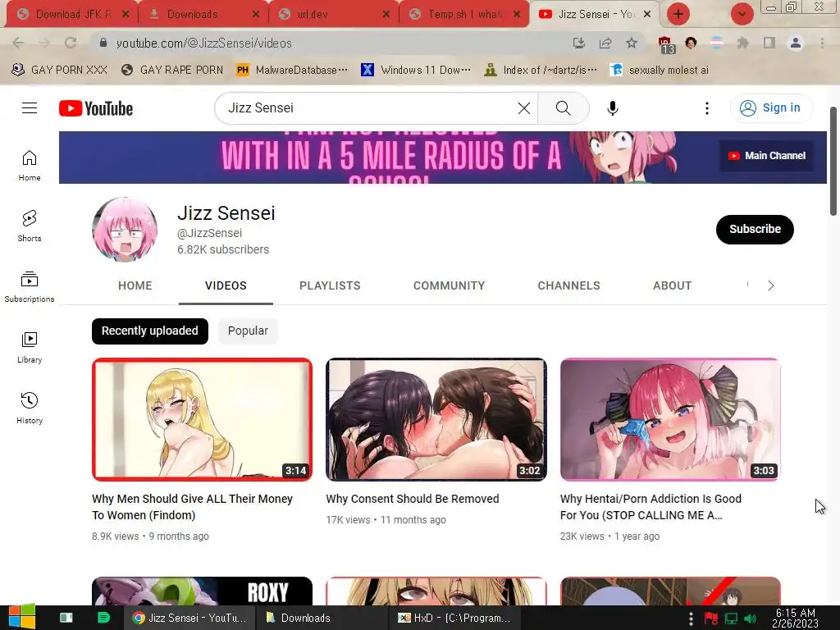The width and height of the screenshot is (840, 630).
Task: Go to Home in the YouTube sidebar
Action: tap(30, 165)
